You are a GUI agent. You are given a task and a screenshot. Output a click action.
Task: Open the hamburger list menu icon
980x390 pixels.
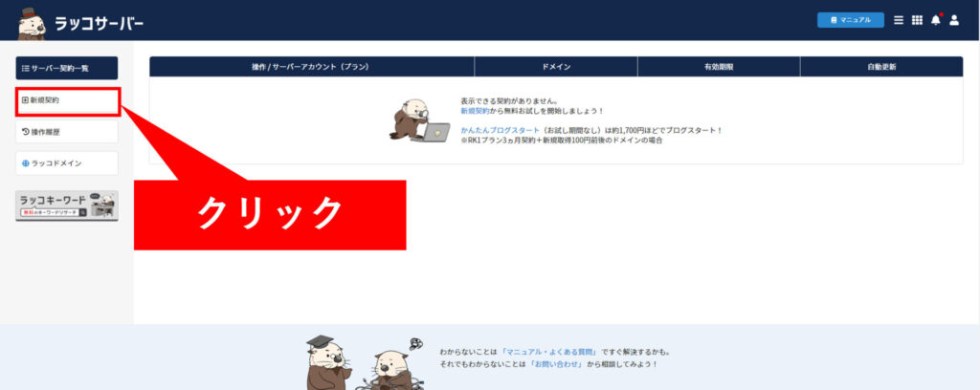pos(898,20)
